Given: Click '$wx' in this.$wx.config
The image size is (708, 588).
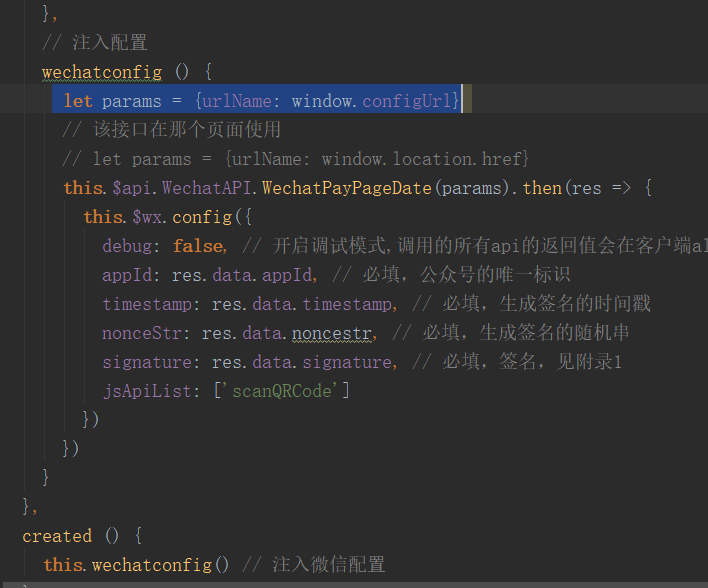Looking at the screenshot, I should [x=147, y=217].
